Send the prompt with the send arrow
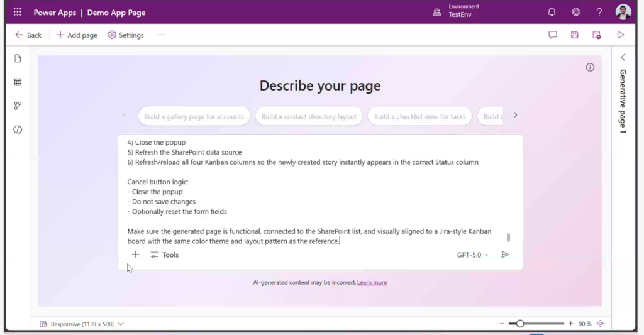Viewport: 644px width, 335px height. pyautogui.click(x=504, y=255)
